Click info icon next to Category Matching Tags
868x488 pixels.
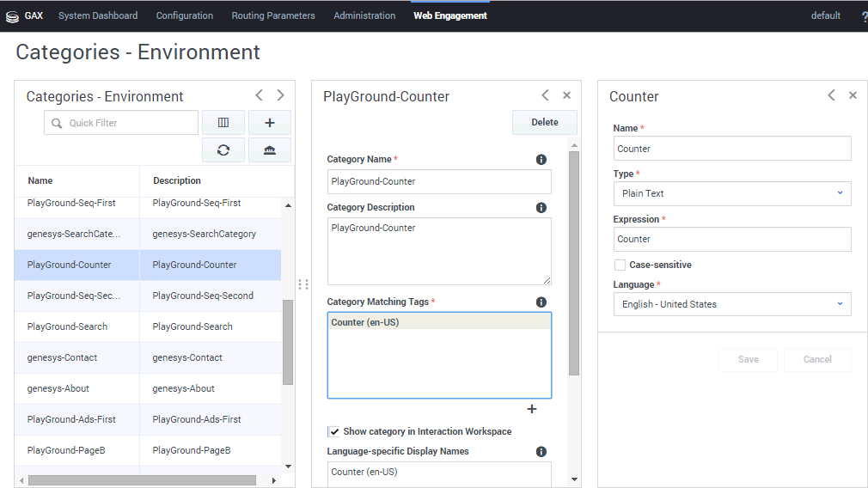(x=541, y=302)
